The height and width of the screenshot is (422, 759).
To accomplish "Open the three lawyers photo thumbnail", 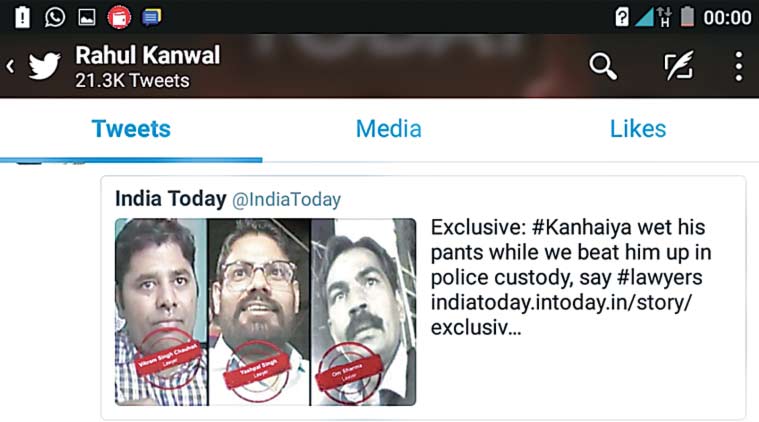I will (265, 312).
